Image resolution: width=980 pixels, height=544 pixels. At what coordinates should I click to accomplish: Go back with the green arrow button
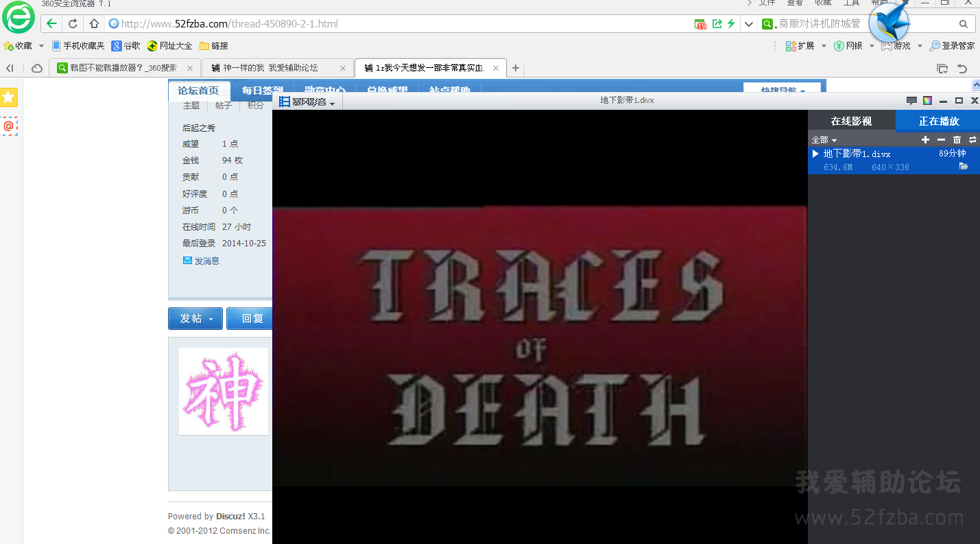click(x=51, y=24)
